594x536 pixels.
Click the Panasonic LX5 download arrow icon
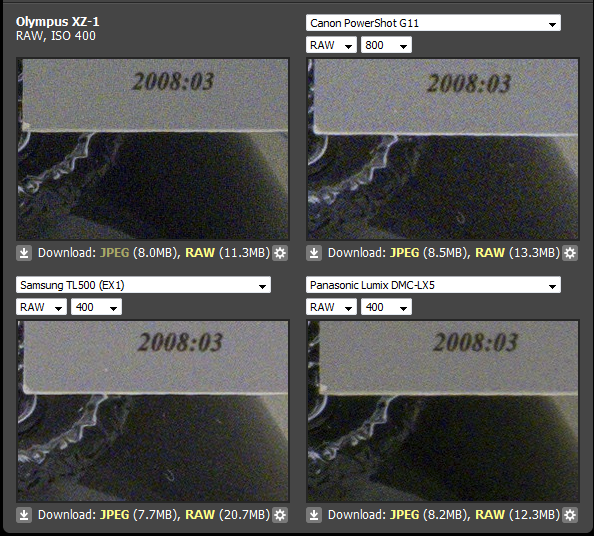pos(314,515)
